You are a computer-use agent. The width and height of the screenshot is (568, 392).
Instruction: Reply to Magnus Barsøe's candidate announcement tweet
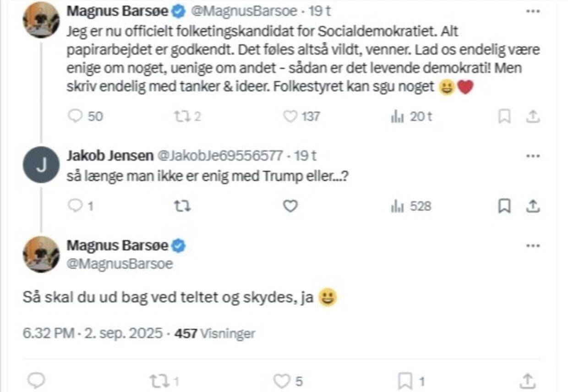click(x=75, y=117)
